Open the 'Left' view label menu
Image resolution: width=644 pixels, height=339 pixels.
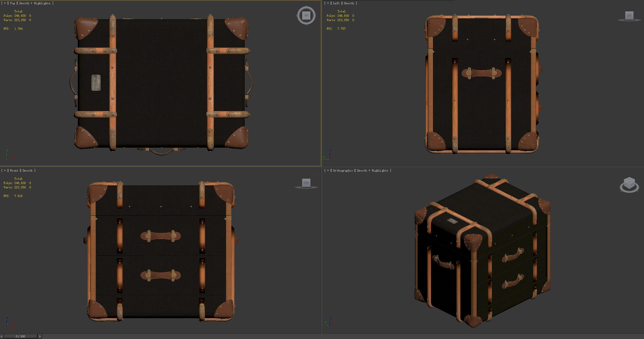pyautogui.click(x=336, y=3)
